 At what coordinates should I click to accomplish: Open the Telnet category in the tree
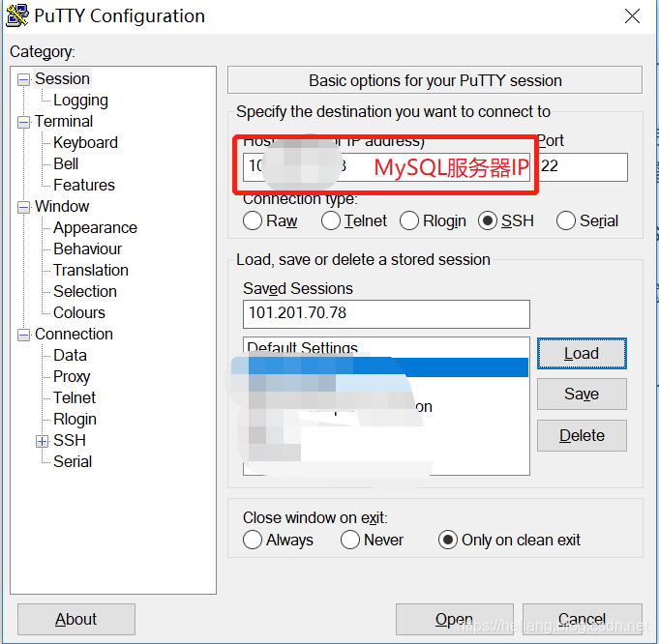(x=75, y=397)
